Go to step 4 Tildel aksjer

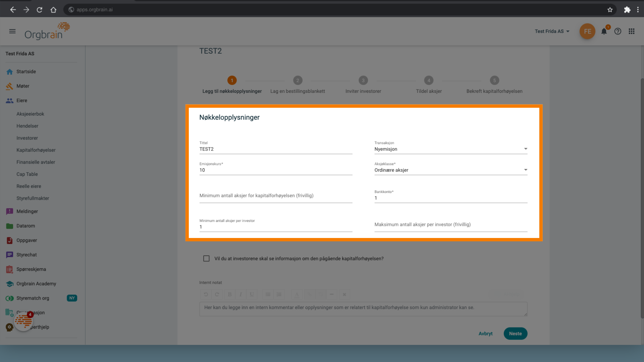pyautogui.click(x=429, y=85)
